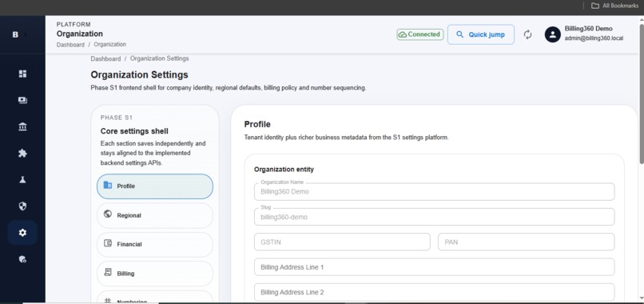This screenshot has height=304, width=644.
Task: Click the Billing Address Line 1 field
Action: [434, 267]
